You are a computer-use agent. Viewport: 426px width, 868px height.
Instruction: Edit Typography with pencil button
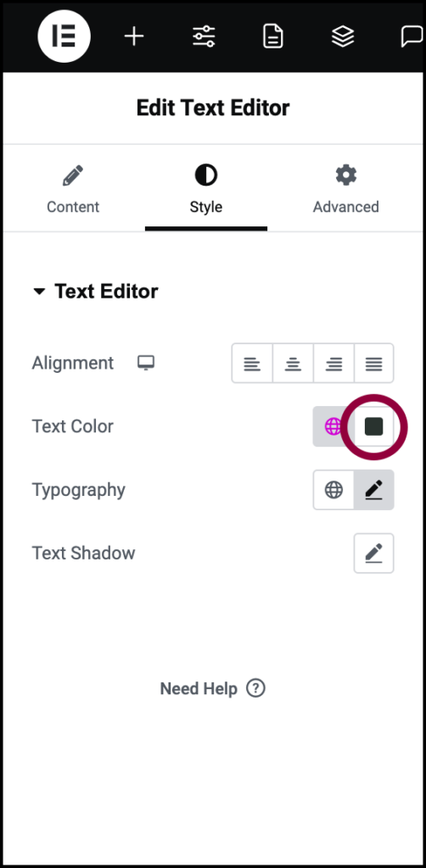[374, 490]
